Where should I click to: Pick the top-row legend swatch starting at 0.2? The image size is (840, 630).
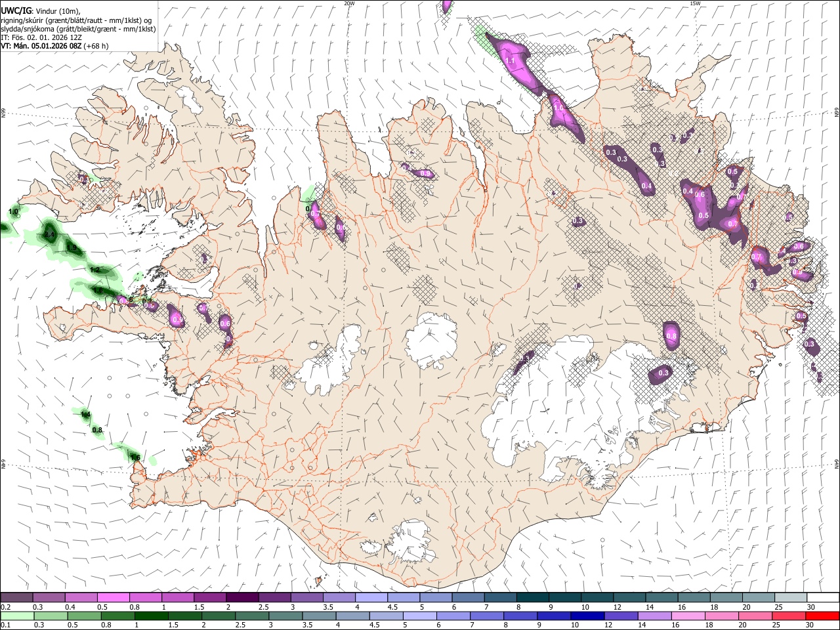[16, 597]
